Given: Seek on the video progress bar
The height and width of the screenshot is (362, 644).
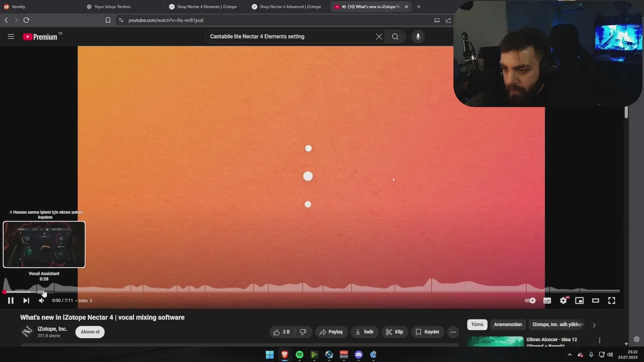Looking at the screenshot, I should click(x=312, y=292).
